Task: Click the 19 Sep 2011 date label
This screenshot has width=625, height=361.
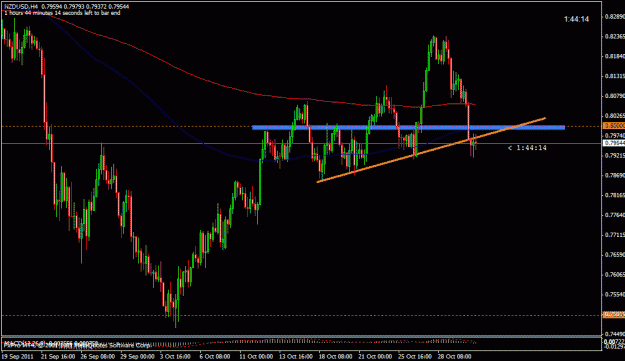Action: point(17,356)
